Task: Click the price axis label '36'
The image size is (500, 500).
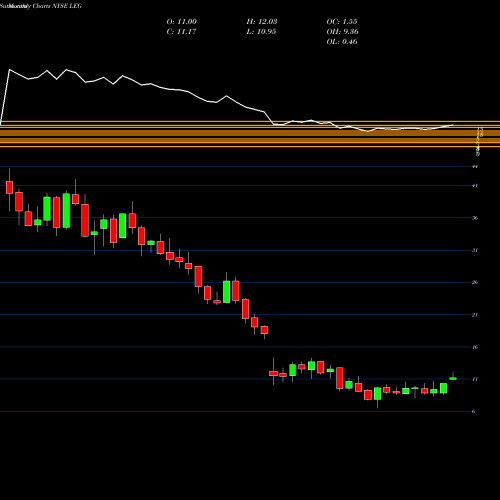Action: click(475, 218)
